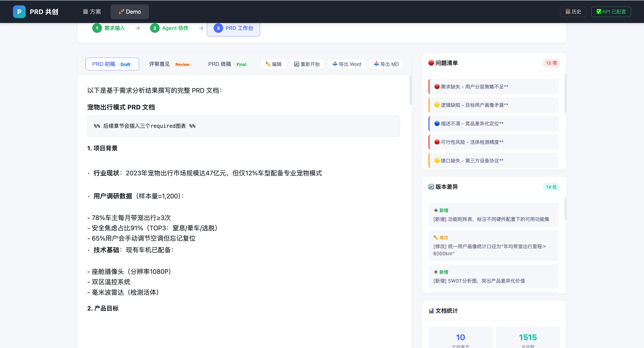The image size is (644, 348).
Task: Click the green checkmark icon on API 已配置
Action: (599, 12)
